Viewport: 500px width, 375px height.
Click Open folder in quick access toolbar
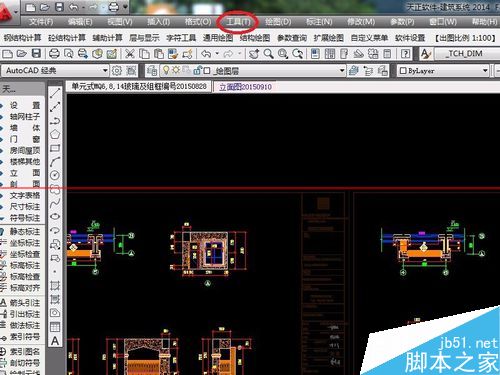point(45,7)
